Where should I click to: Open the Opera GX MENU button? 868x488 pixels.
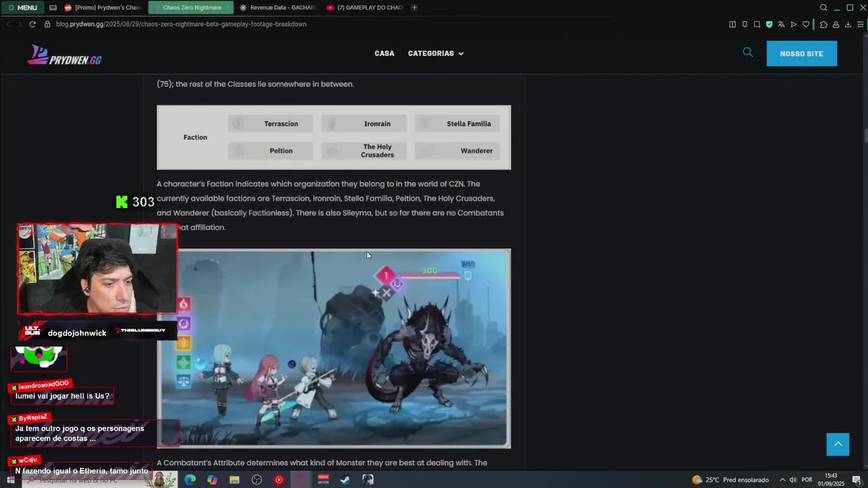point(23,7)
